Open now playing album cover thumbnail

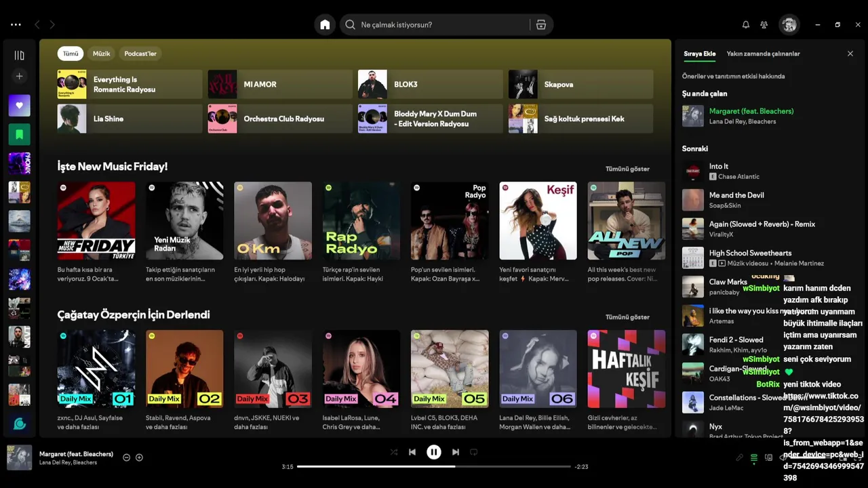(x=19, y=457)
